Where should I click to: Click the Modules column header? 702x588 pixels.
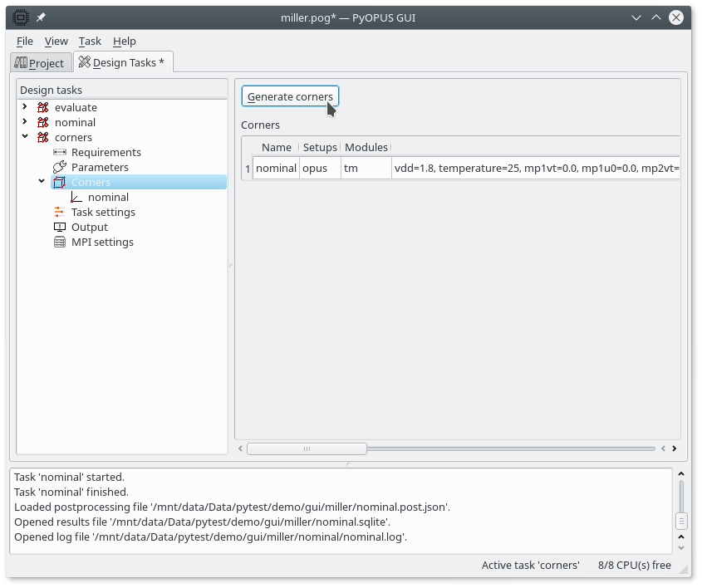[x=366, y=147]
